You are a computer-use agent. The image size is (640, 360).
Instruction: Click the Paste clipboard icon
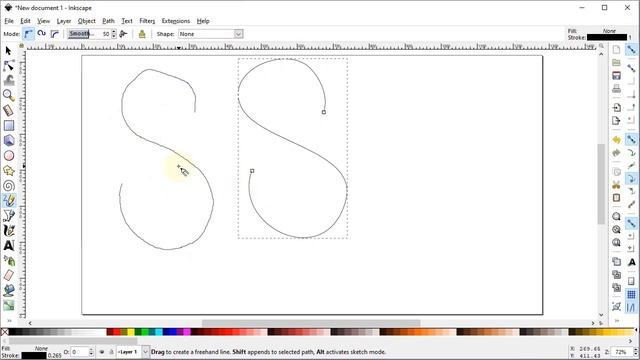[616, 198]
